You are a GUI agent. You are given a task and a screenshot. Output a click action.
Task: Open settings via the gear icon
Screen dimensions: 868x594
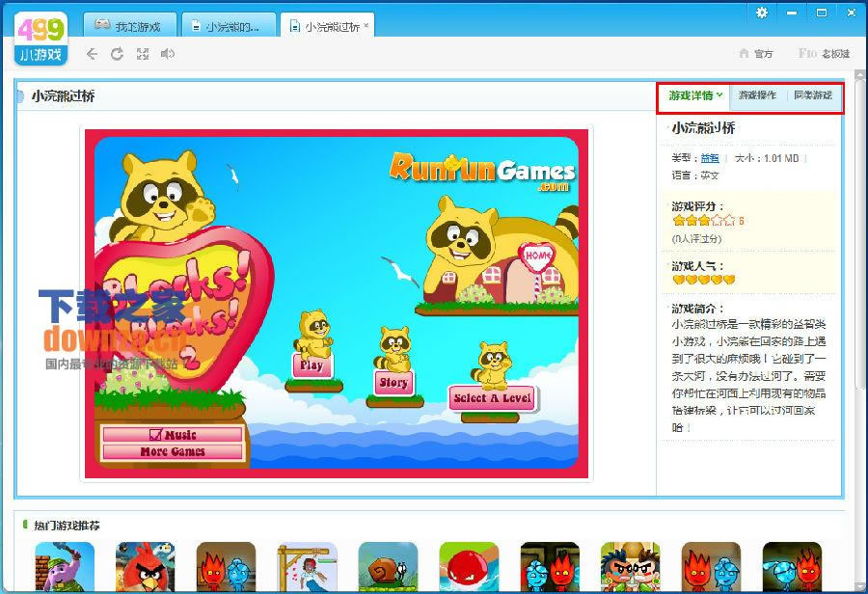point(762,13)
